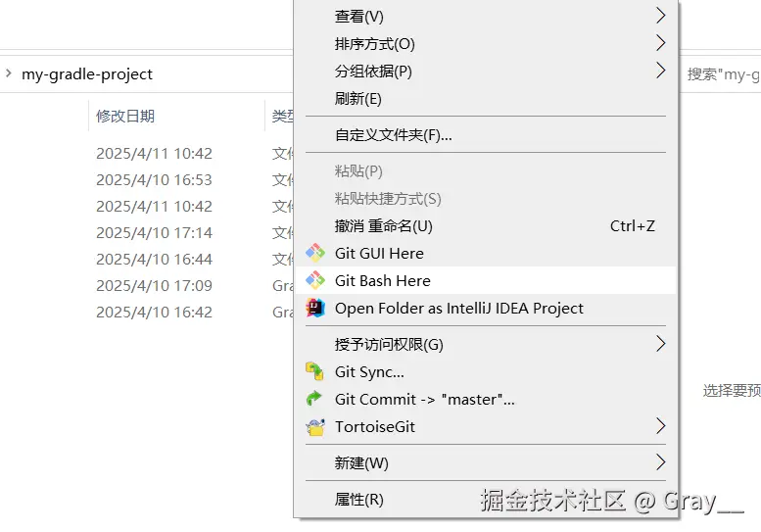Select the row dated 2025/4/10 17:09
Screen dimensions: 761x532
click(154, 285)
